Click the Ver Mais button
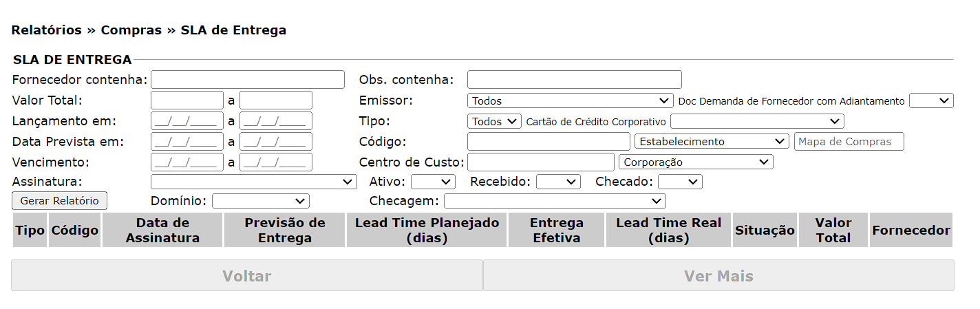This screenshot has height=309, width=980. tap(718, 276)
